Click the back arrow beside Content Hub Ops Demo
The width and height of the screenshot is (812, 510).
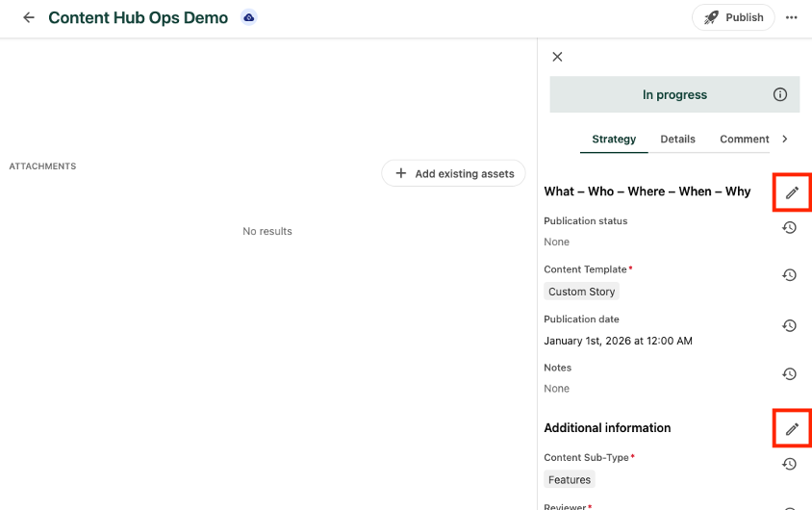click(29, 17)
